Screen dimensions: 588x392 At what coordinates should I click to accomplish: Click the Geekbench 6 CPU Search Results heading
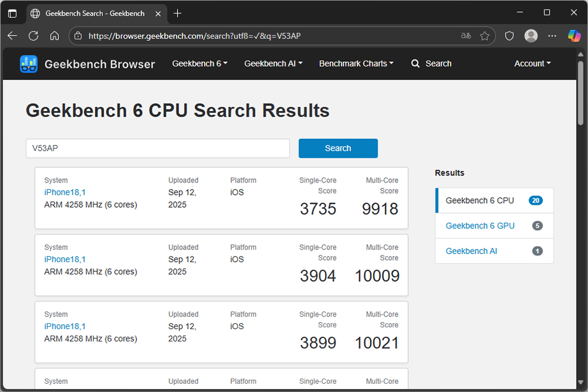[x=178, y=111]
